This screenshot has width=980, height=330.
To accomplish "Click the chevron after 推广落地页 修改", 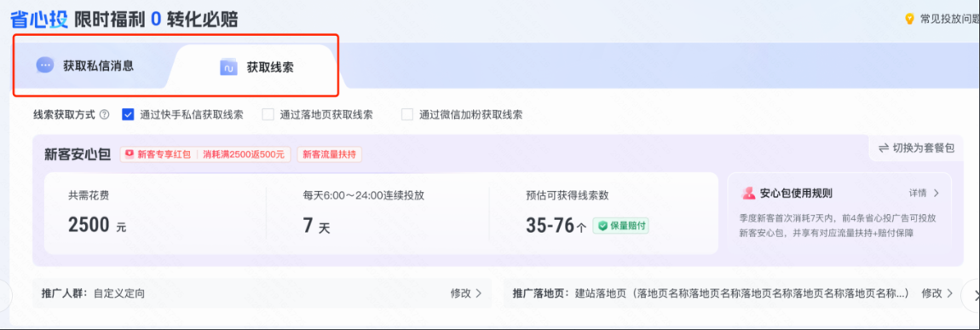I will click(949, 292).
